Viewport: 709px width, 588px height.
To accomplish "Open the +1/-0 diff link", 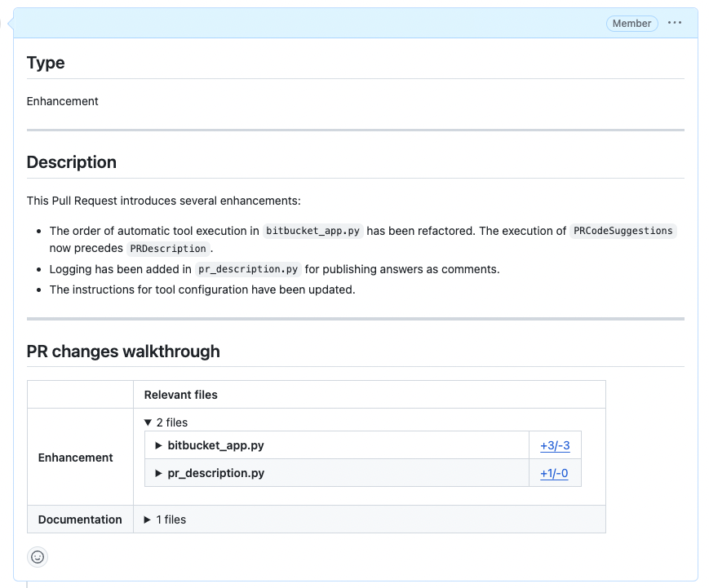I will pos(554,474).
